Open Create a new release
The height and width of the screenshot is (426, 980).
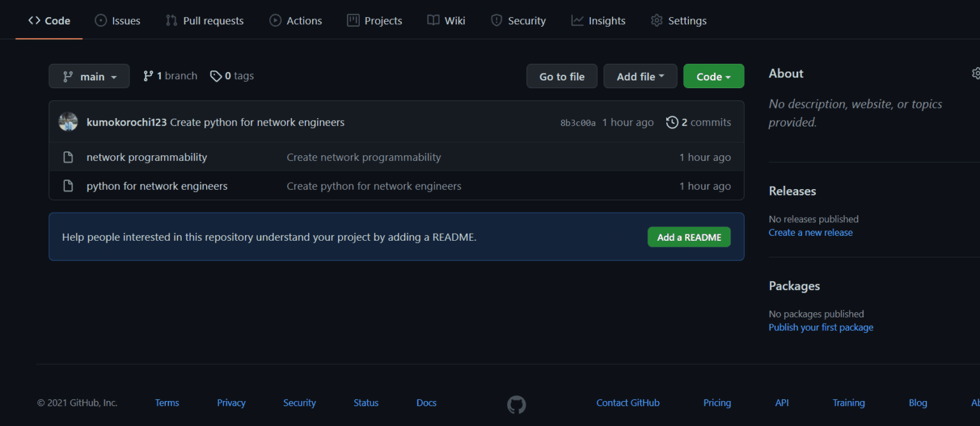[810, 232]
